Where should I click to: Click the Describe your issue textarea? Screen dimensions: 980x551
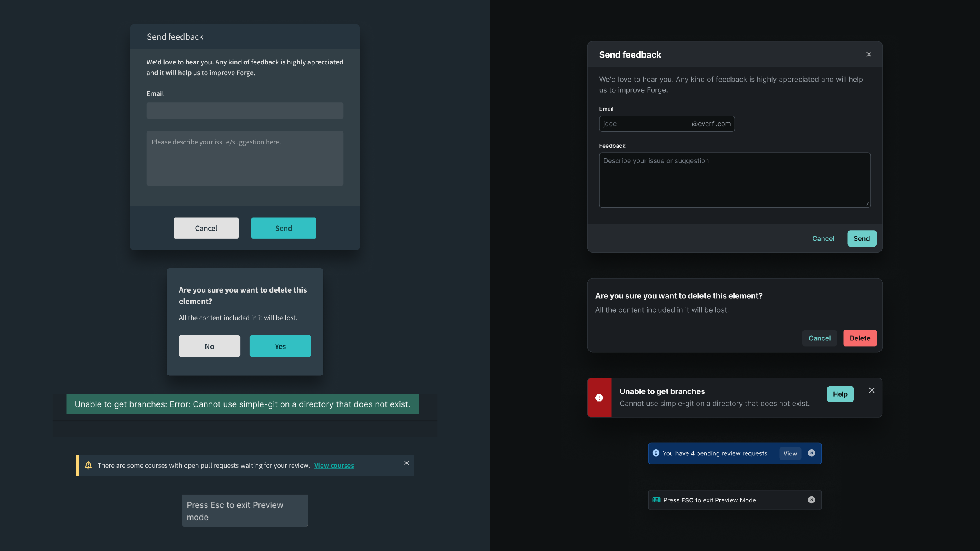coord(734,180)
